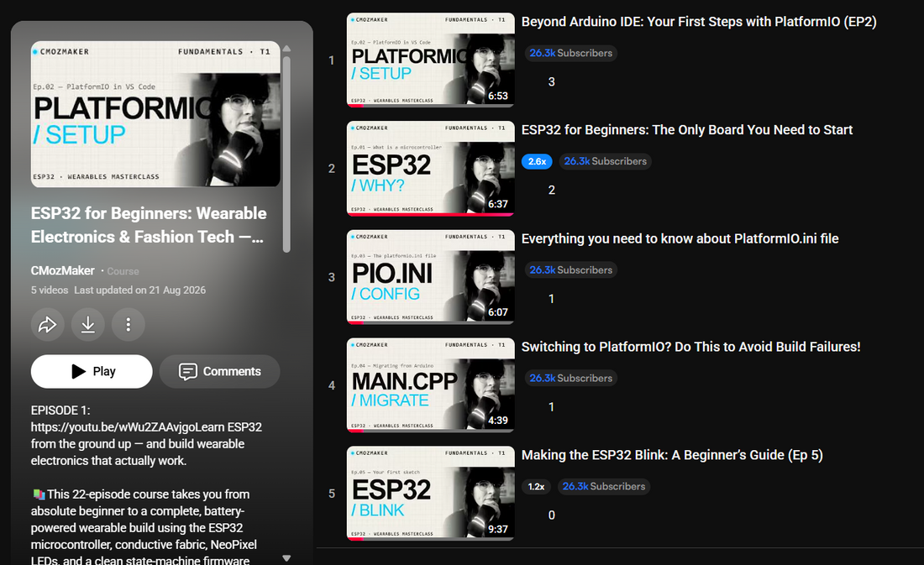Open the Comments button
The width and height of the screenshot is (924, 565).
220,371
